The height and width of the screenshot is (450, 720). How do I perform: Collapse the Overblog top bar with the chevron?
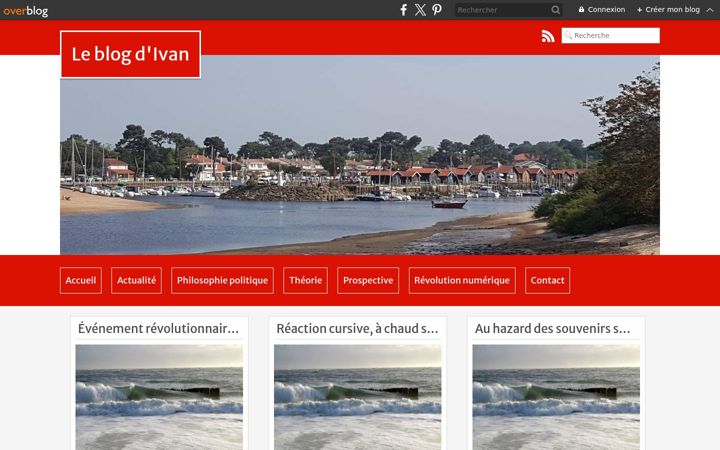coord(710,10)
